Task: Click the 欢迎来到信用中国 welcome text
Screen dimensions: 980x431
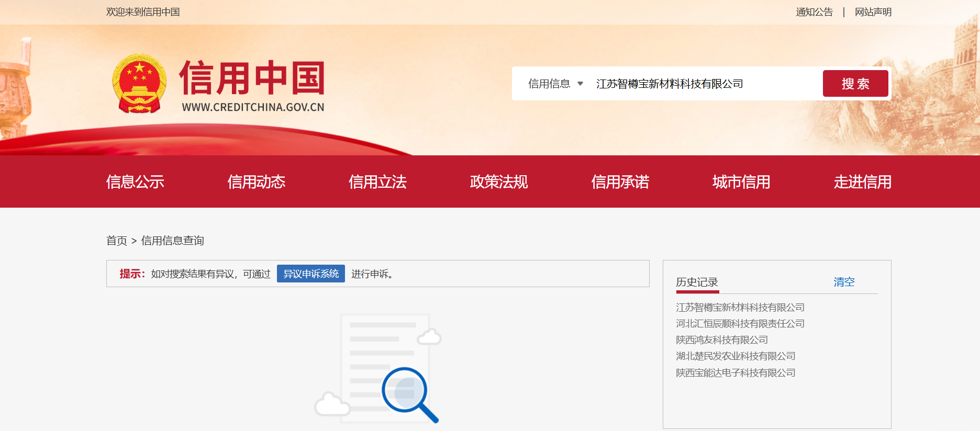Action: point(143,12)
